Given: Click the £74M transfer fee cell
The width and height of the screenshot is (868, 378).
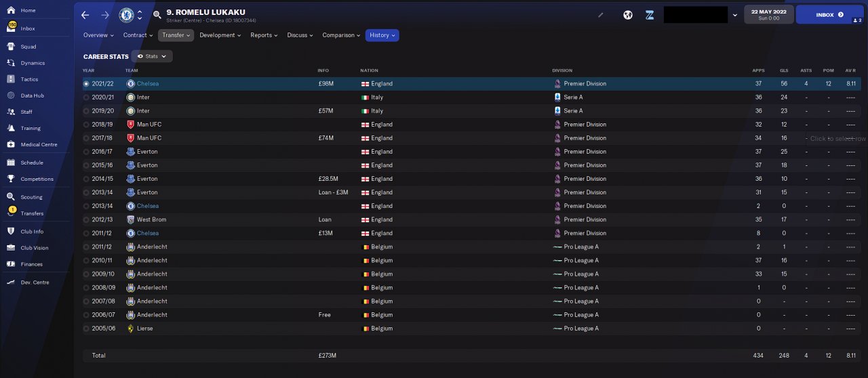Looking at the screenshot, I should [325, 138].
